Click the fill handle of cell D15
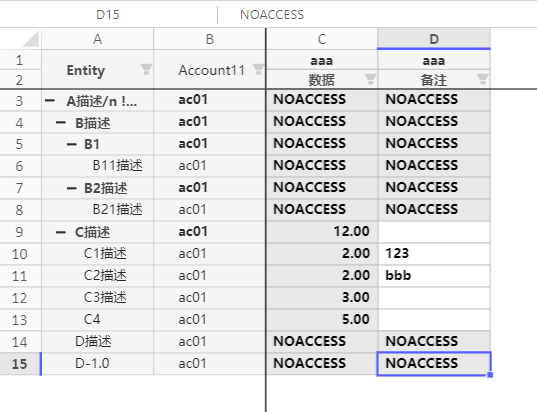537x412 pixels. [490, 375]
